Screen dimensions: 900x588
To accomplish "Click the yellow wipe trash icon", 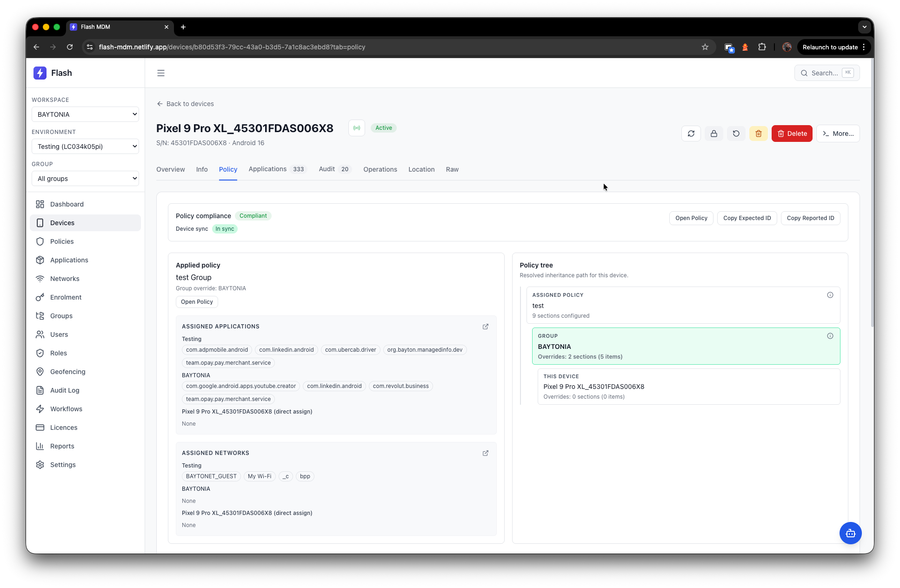I will (758, 134).
